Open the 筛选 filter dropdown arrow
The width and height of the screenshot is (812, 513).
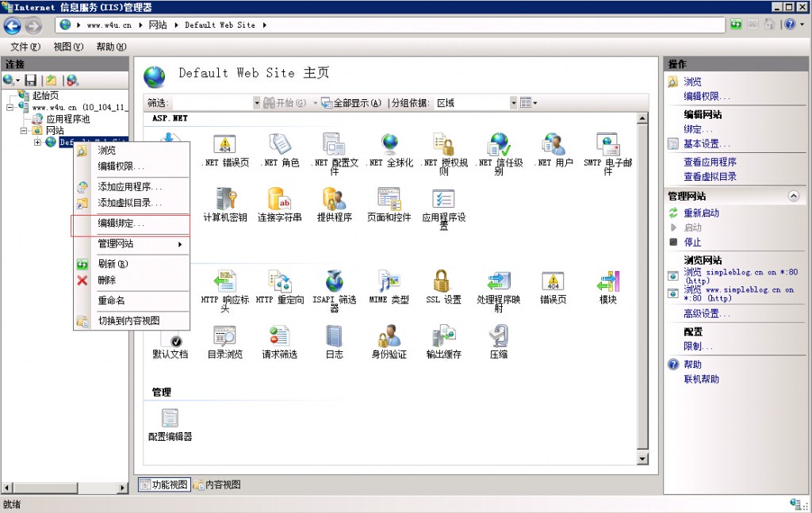point(256,103)
